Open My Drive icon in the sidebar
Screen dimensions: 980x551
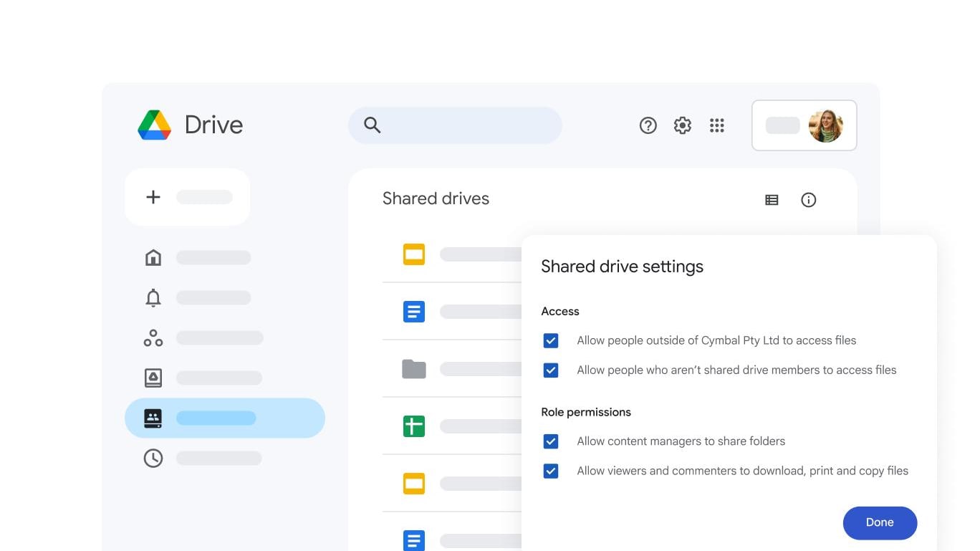pos(153,378)
